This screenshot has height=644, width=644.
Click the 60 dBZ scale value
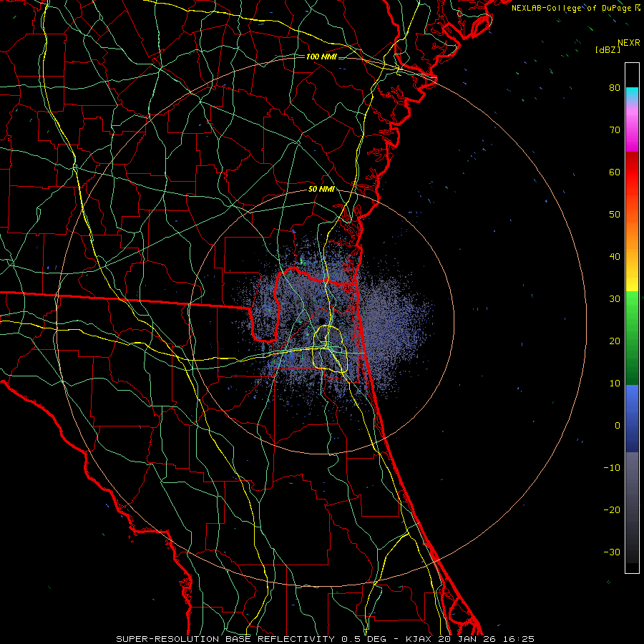tap(615, 172)
